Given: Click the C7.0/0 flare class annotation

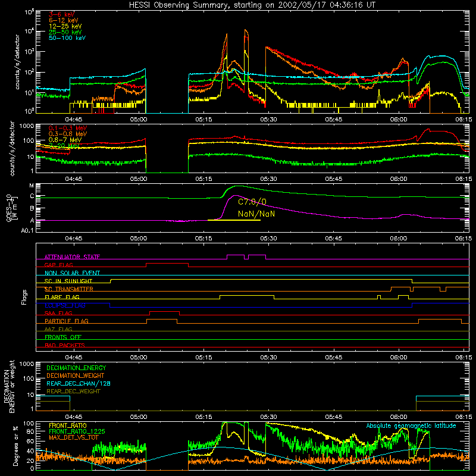Looking at the screenshot, I should pyautogui.click(x=252, y=202).
